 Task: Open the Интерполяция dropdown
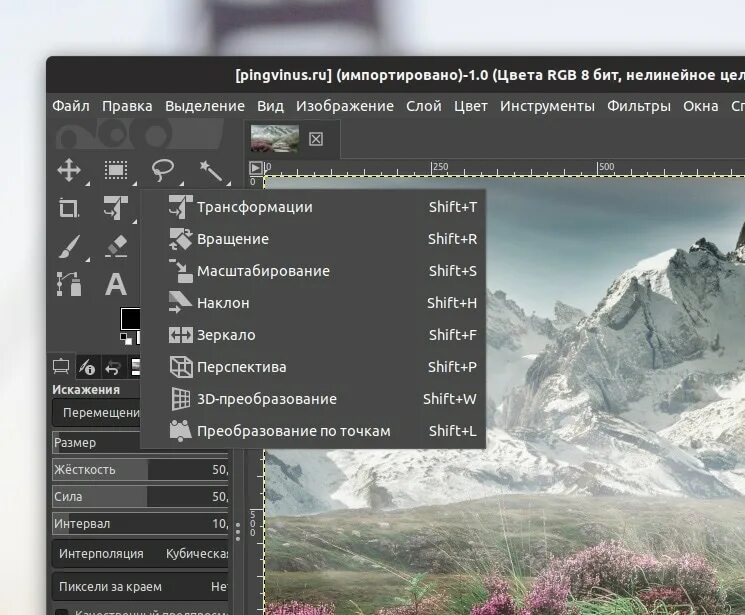tap(140, 554)
